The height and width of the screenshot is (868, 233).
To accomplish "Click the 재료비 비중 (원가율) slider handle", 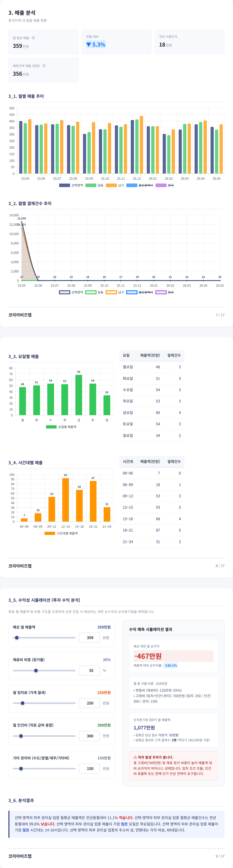I will pos(36,671).
